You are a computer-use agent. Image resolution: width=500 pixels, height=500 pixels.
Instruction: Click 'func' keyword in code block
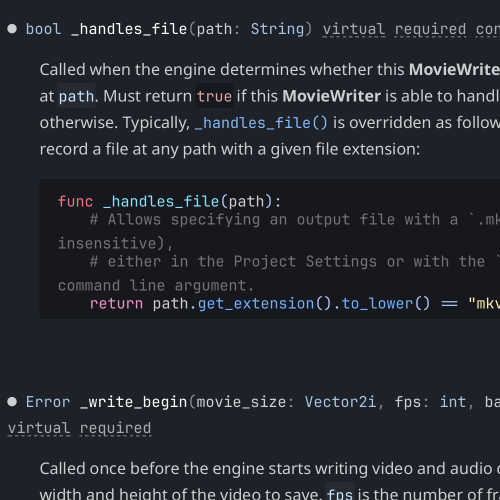tap(75, 202)
